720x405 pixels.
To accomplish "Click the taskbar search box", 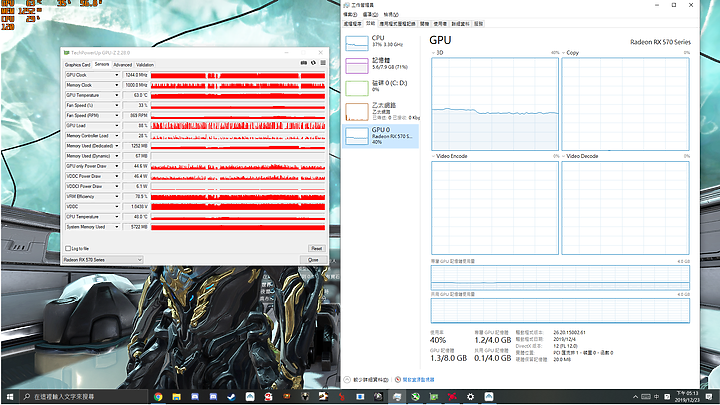I will tap(84, 397).
